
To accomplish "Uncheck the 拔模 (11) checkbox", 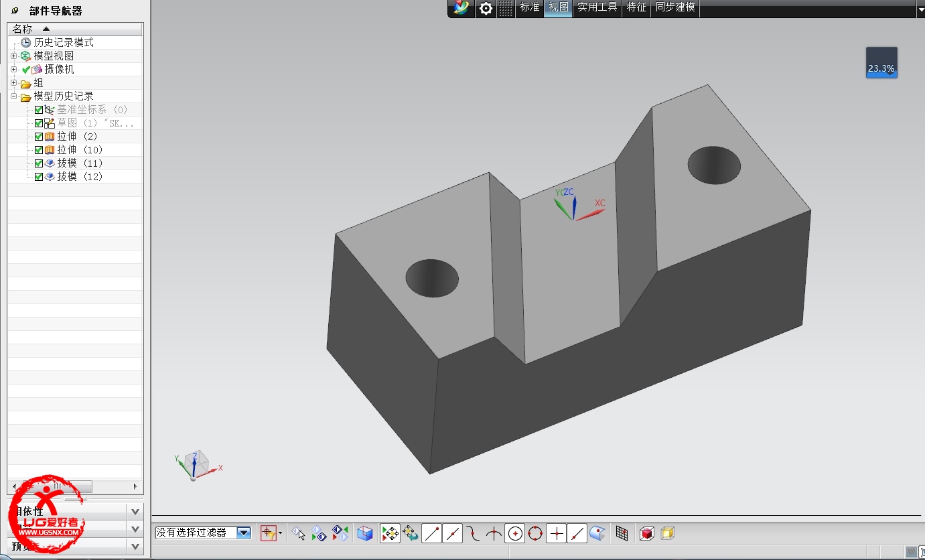I will 39,163.
